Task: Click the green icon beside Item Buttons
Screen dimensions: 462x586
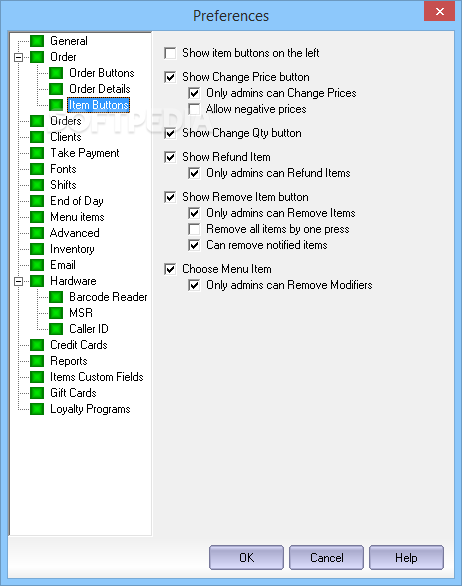Action: point(56,105)
